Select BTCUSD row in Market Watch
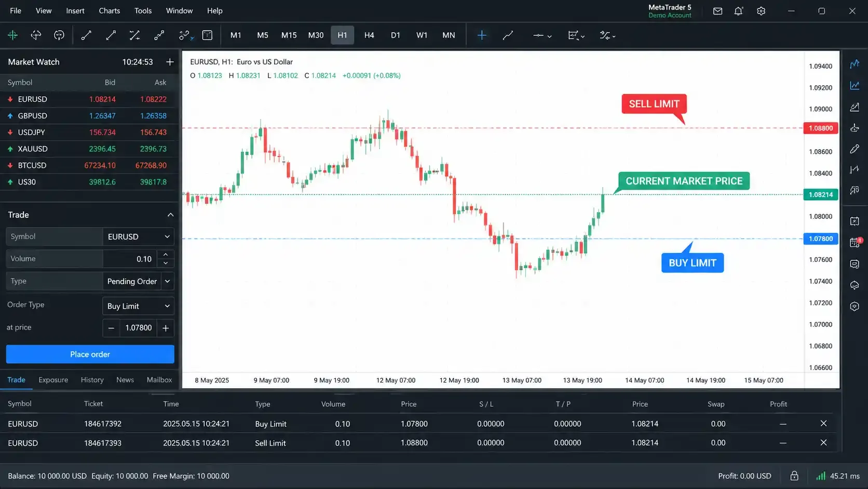 89,165
